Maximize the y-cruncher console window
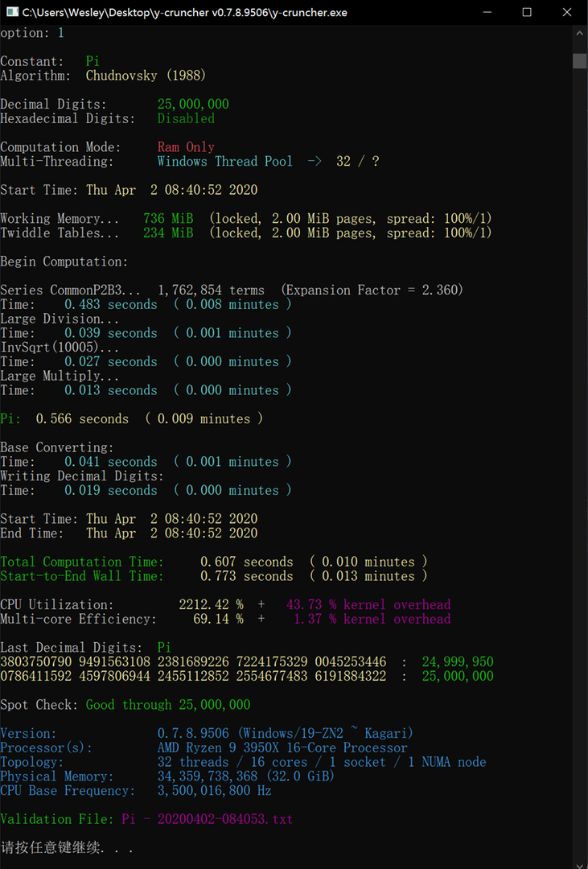This screenshot has height=869, width=588. [527, 12]
